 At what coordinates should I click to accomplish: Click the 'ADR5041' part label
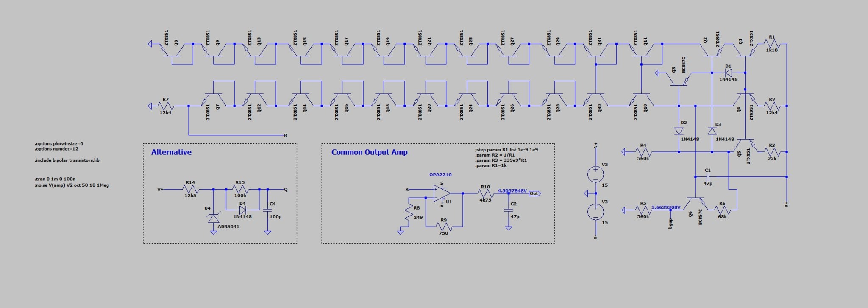pyautogui.click(x=228, y=227)
